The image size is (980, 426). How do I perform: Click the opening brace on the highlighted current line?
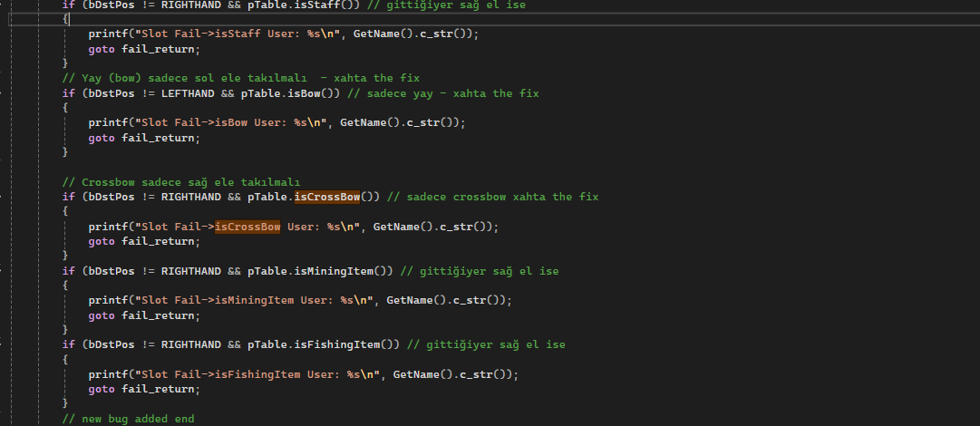click(65, 19)
